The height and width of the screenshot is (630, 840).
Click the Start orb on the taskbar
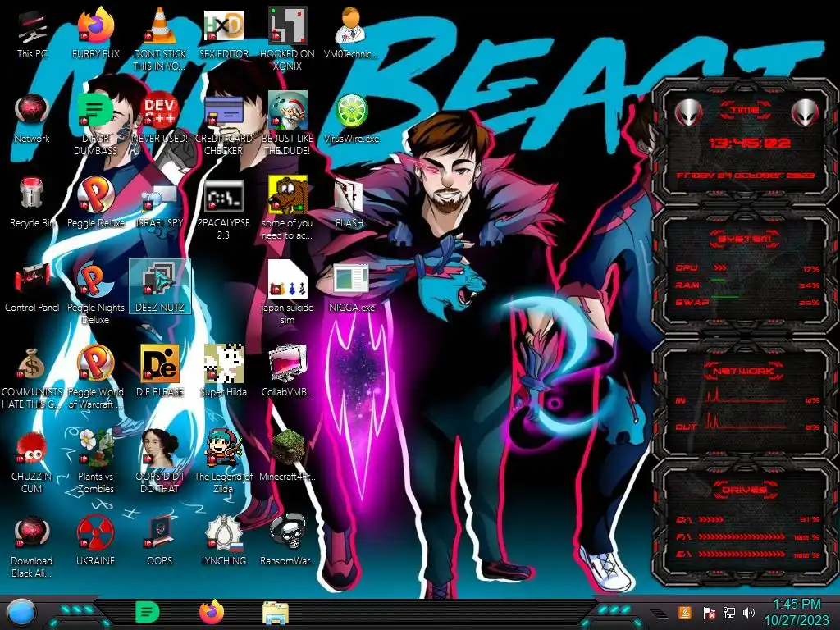tap(21, 613)
